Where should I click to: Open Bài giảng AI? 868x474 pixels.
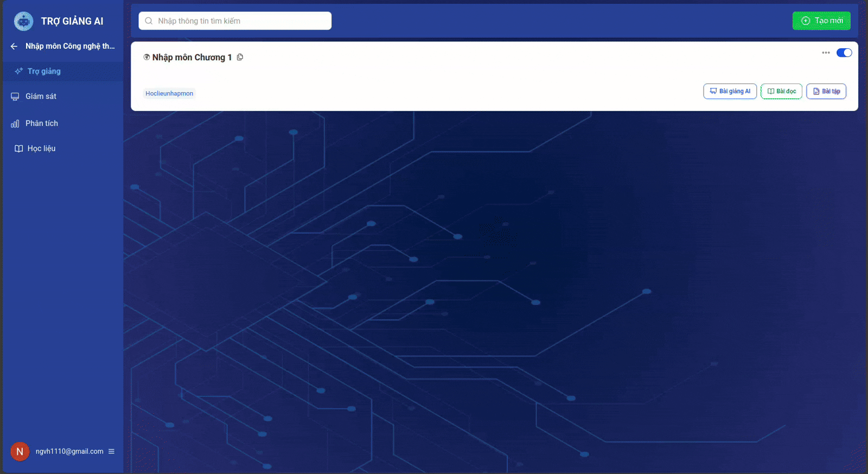pos(730,91)
